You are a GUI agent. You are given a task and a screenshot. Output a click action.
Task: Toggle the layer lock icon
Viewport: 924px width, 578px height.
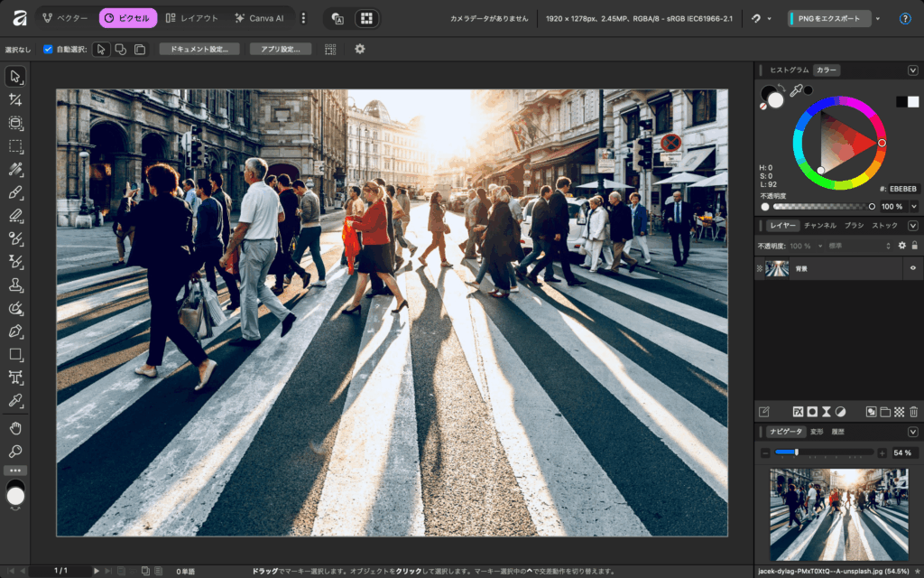914,246
